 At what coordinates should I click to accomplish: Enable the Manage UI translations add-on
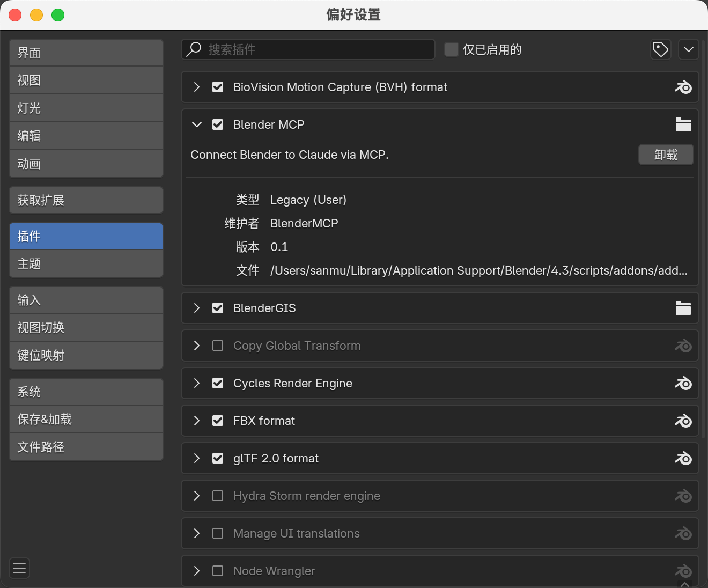(218, 533)
